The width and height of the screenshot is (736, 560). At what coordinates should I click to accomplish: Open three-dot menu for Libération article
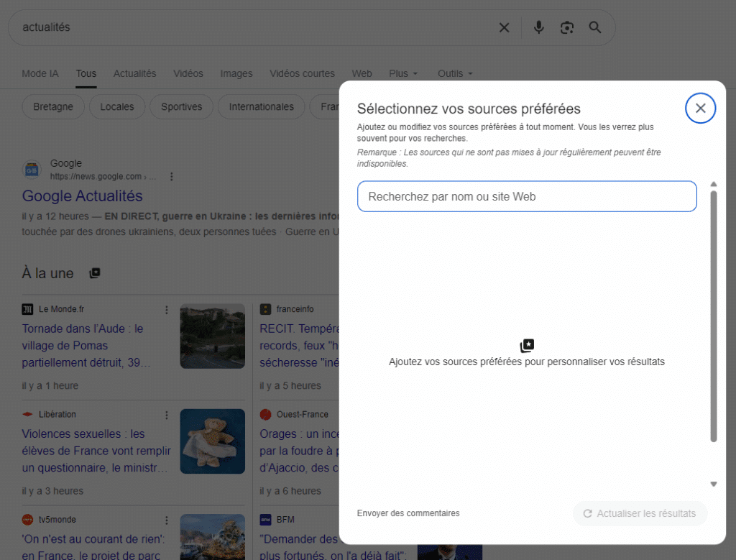point(167,415)
